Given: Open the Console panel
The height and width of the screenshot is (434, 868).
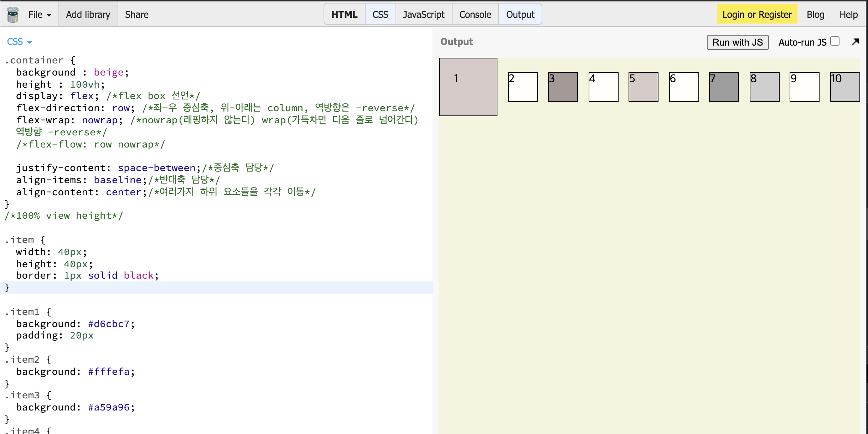Looking at the screenshot, I should (475, 15).
